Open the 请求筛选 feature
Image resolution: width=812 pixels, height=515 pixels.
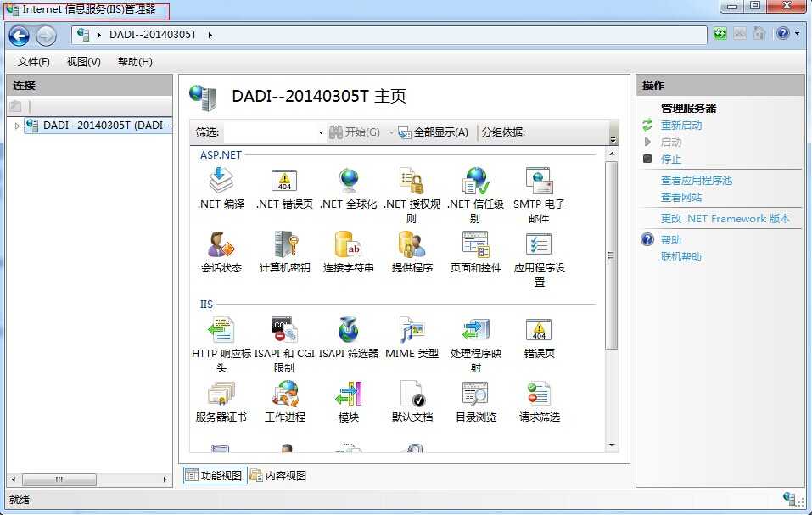point(539,401)
